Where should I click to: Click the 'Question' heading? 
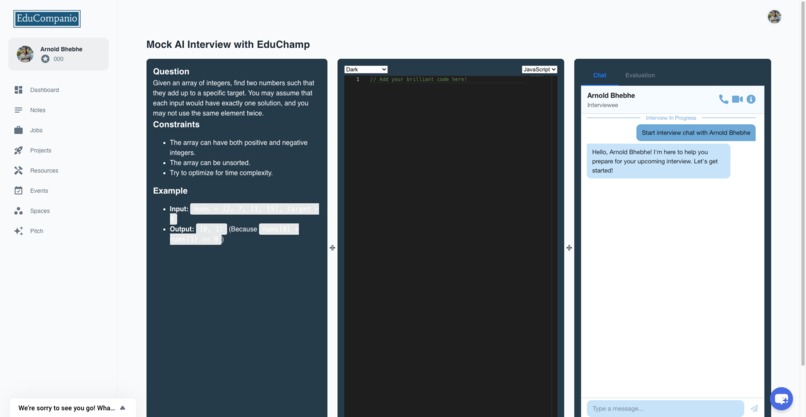tap(171, 71)
